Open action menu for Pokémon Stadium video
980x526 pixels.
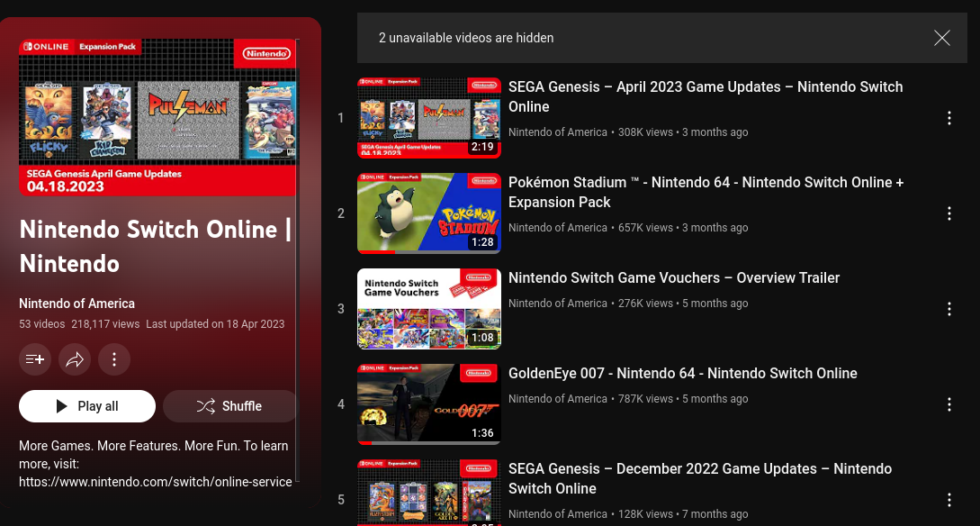(x=949, y=213)
